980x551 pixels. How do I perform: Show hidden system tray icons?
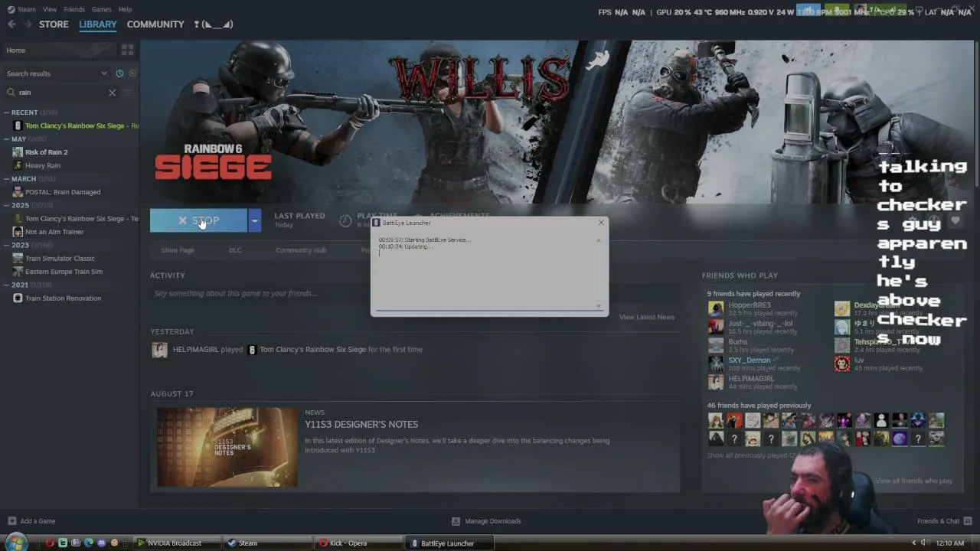913,543
